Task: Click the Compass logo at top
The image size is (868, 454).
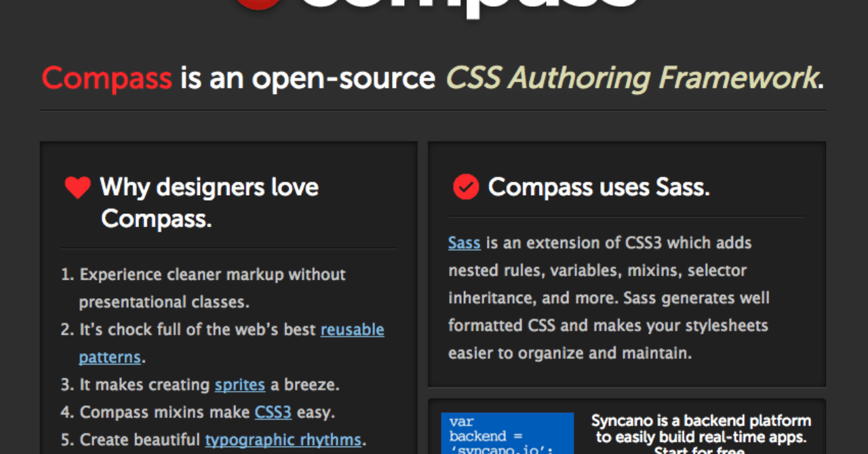Action: pyautogui.click(x=434, y=8)
